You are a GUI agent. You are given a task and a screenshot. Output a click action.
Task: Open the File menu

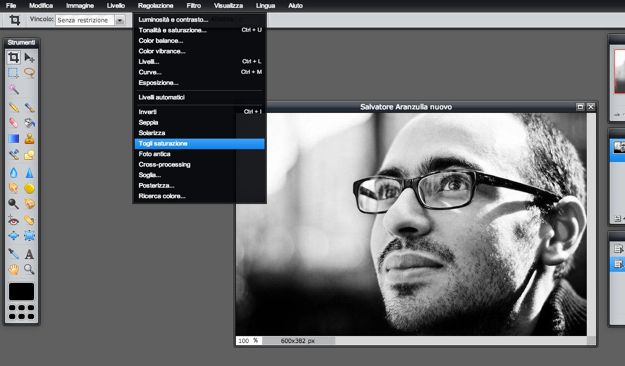(x=11, y=6)
